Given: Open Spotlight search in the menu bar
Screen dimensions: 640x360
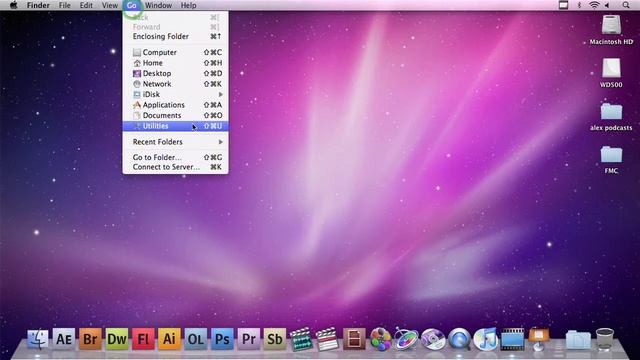Looking at the screenshot, I should pyautogui.click(x=626, y=5).
